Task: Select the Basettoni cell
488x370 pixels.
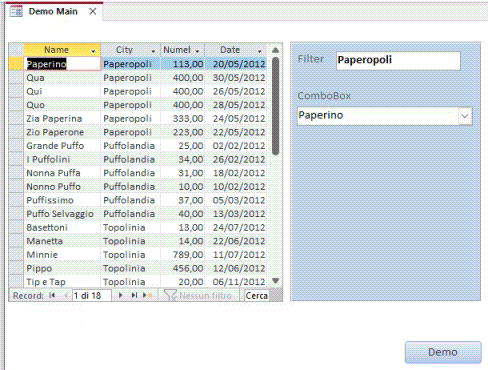Action: (x=62, y=228)
